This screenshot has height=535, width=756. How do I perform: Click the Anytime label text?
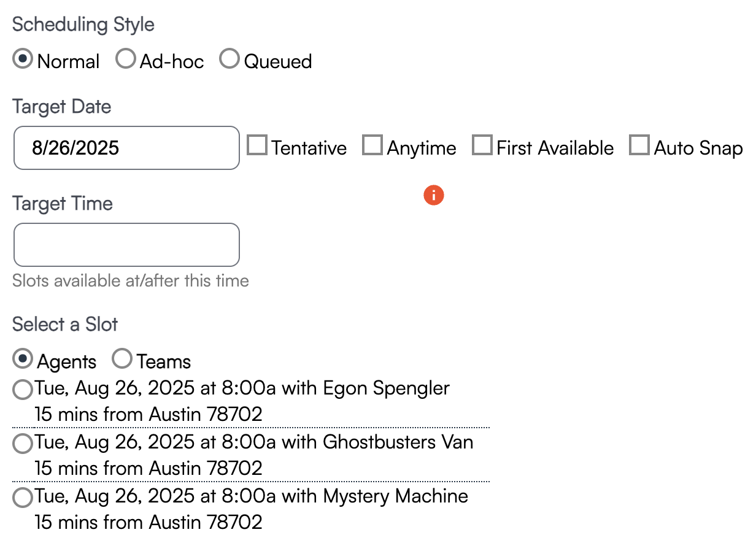(x=422, y=148)
